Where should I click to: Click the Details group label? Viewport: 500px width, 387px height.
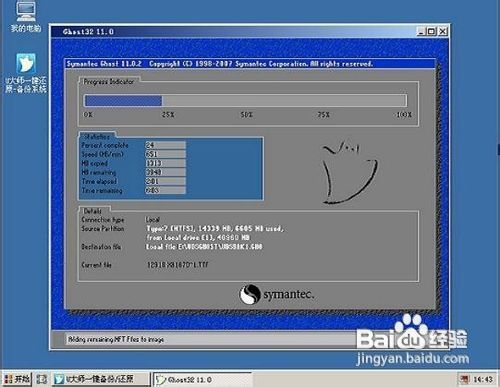[x=93, y=211]
